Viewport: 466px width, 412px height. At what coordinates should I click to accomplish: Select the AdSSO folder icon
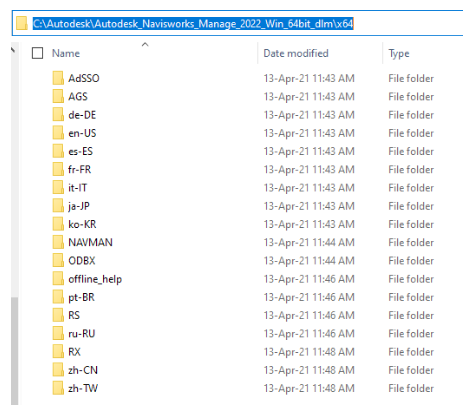pos(58,78)
